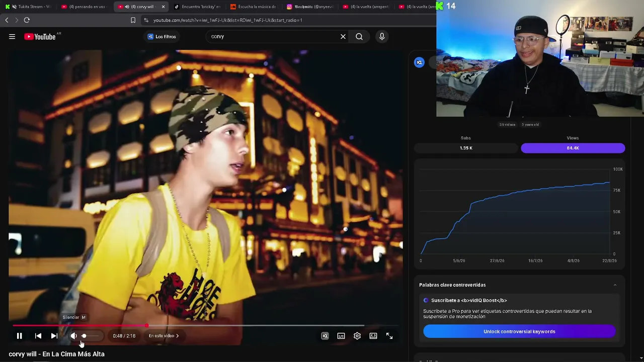Select the Views 84.4K stat pill

coord(573,148)
